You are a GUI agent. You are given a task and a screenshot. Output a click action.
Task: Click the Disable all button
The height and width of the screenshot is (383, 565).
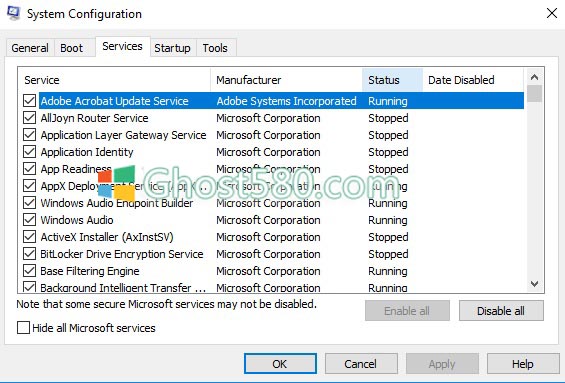pyautogui.click(x=501, y=311)
